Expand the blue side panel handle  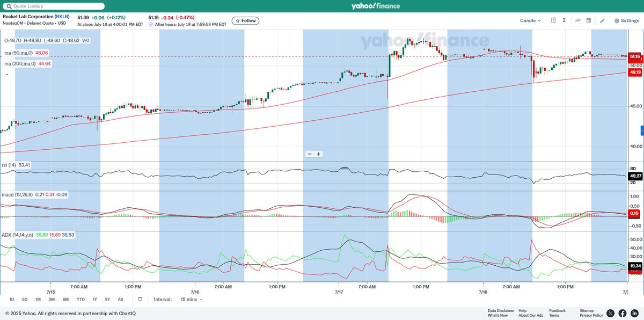coord(642,131)
